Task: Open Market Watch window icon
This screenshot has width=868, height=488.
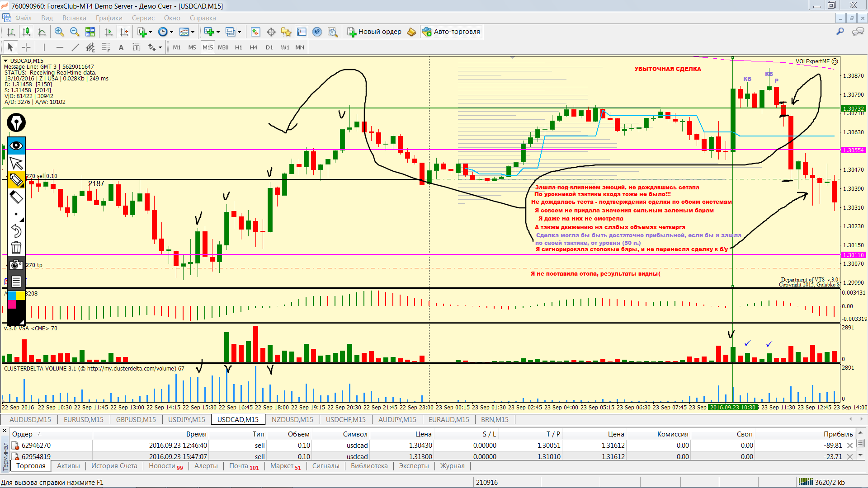Action: [x=255, y=32]
